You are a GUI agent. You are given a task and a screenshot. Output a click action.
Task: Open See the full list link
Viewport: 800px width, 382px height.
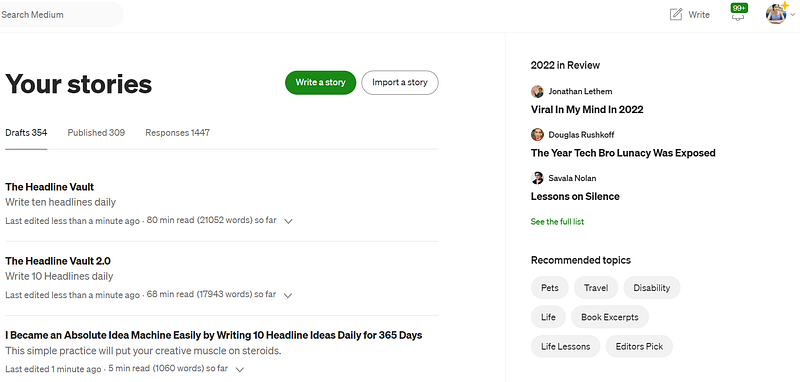(557, 221)
